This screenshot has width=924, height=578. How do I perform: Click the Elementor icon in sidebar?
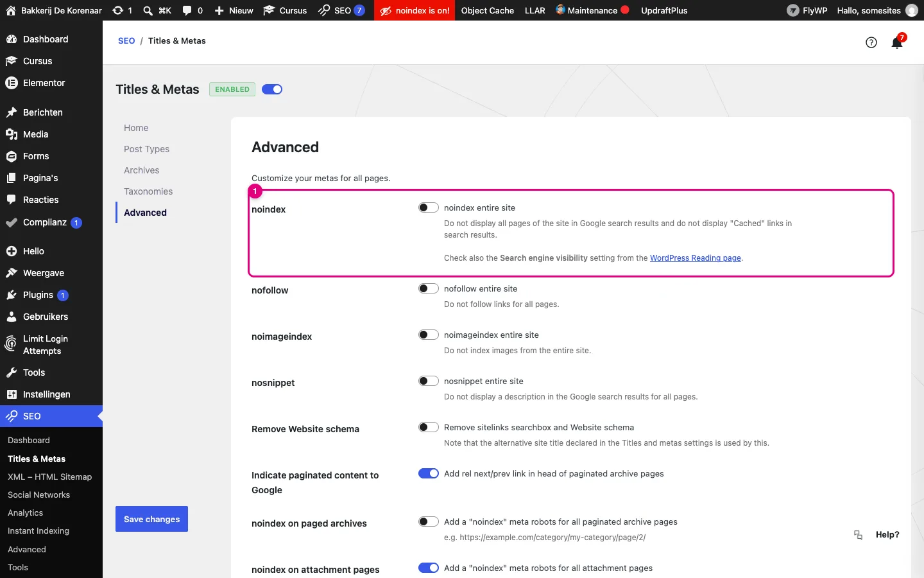pyautogui.click(x=11, y=83)
